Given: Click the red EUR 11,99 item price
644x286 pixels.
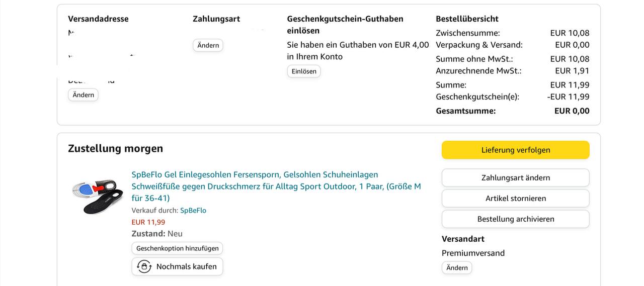Looking at the screenshot, I should (x=148, y=222).
